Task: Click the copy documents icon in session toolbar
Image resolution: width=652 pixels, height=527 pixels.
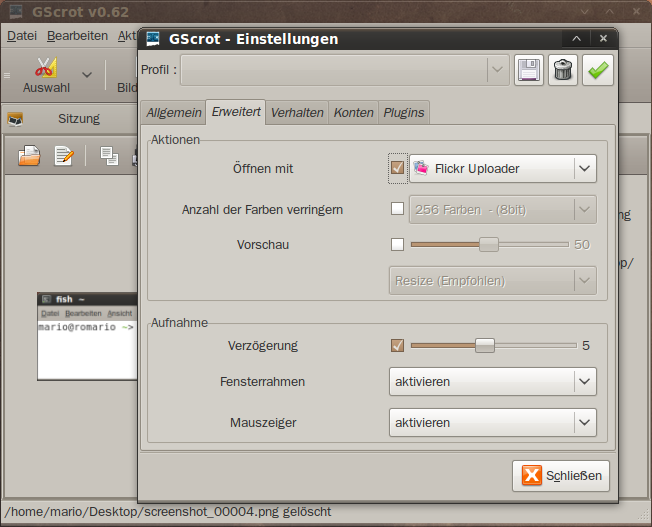Action: [109, 155]
